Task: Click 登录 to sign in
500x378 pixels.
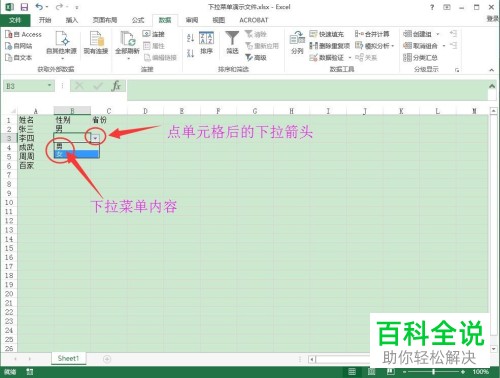Action: (x=493, y=19)
